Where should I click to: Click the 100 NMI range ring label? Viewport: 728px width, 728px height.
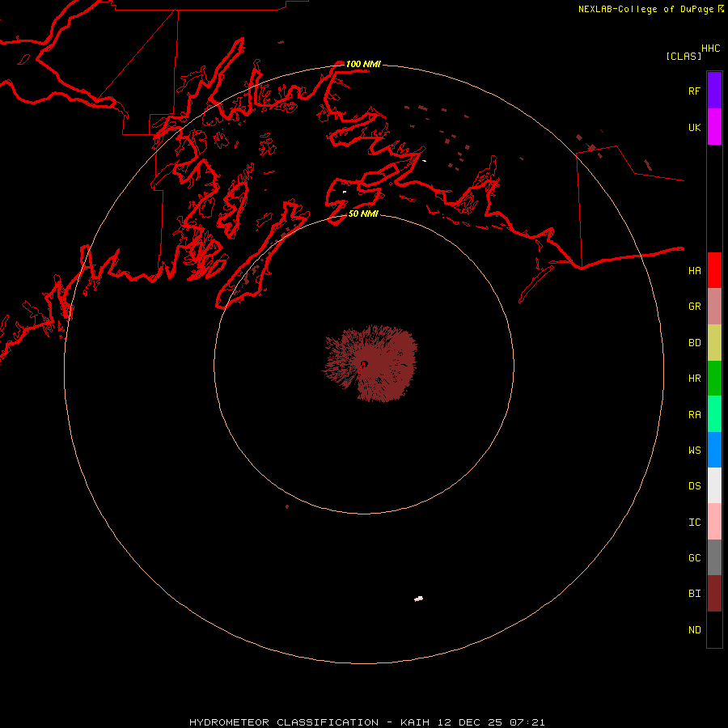point(363,64)
